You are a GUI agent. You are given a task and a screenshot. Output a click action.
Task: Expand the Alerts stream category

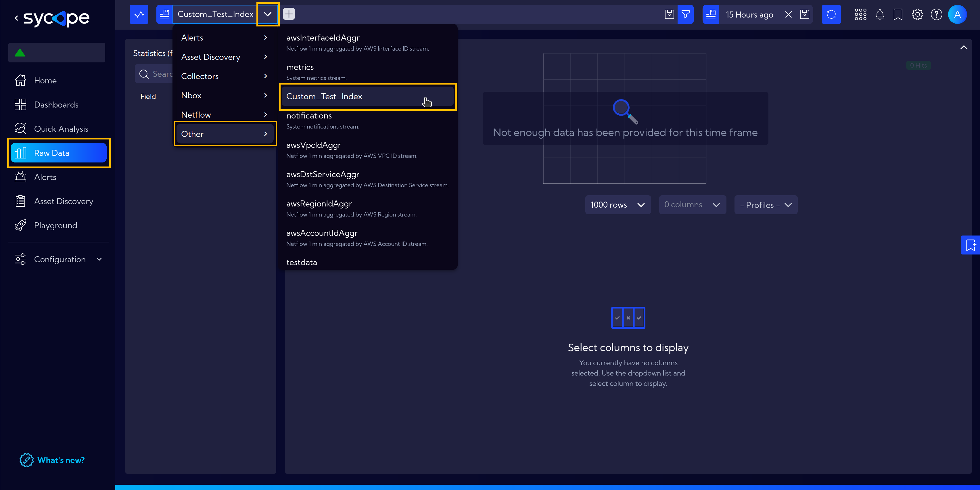225,38
